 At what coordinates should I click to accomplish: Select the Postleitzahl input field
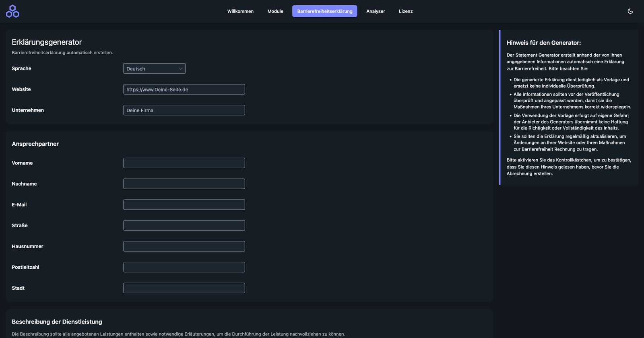coord(184,267)
